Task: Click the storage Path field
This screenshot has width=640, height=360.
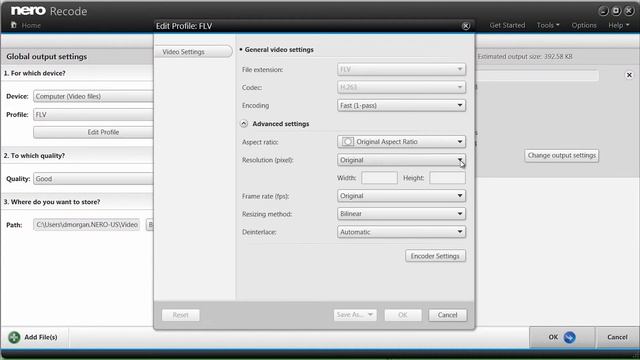Action: pos(87,224)
